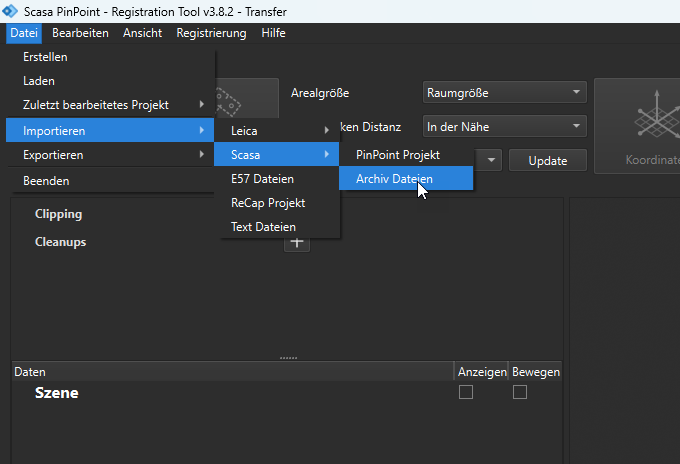
Task: Select the Scasa import submenu
Action: click(277, 154)
